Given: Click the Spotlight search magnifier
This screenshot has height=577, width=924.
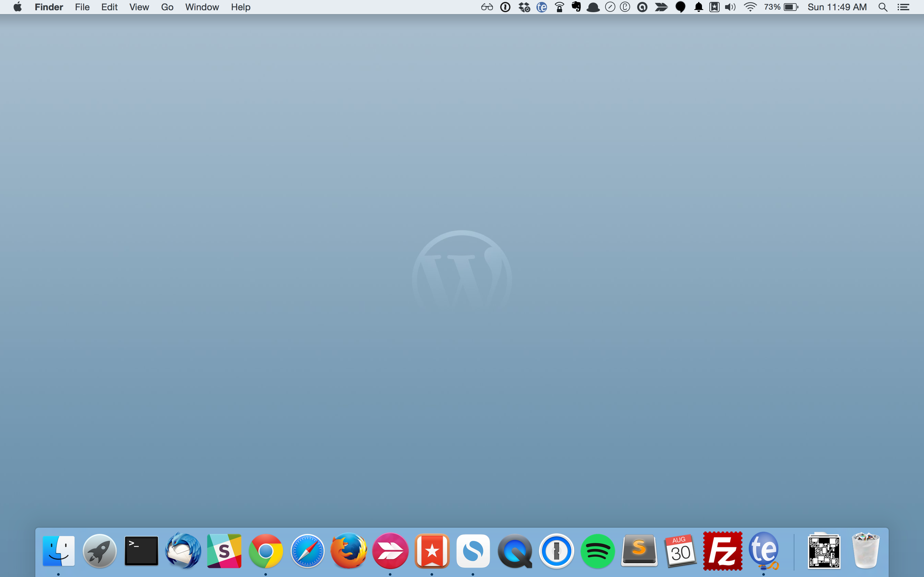Looking at the screenshot, I should 883,7.
